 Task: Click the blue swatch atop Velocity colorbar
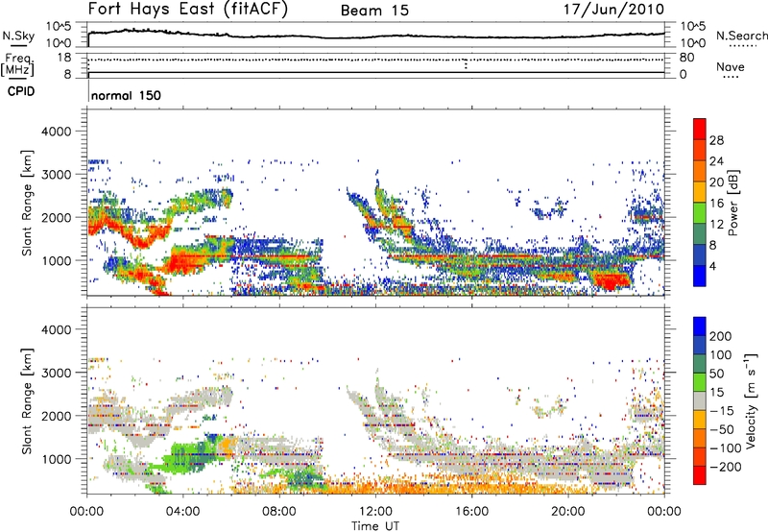coord(700,326)
